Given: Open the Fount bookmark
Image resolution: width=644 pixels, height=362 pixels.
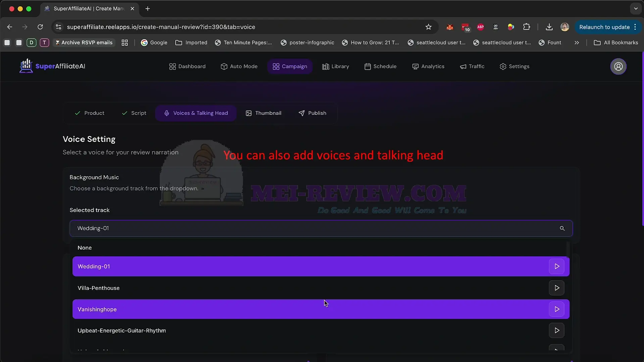Looking at the screenshot, I should click(x=550, y=43).
